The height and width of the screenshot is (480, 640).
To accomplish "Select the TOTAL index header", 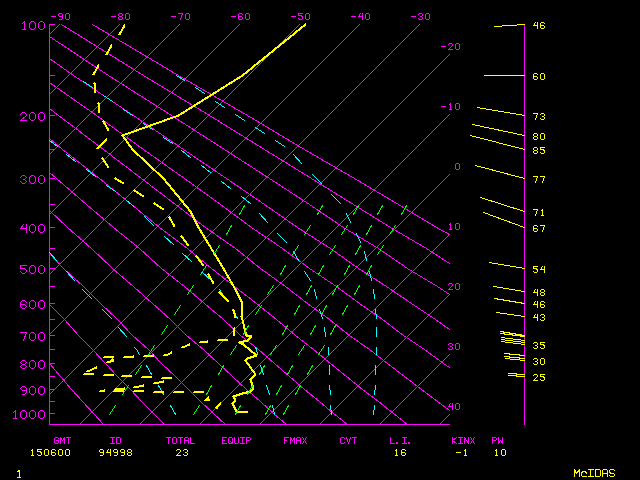I will pyautogui.click(x=181, y=439).
